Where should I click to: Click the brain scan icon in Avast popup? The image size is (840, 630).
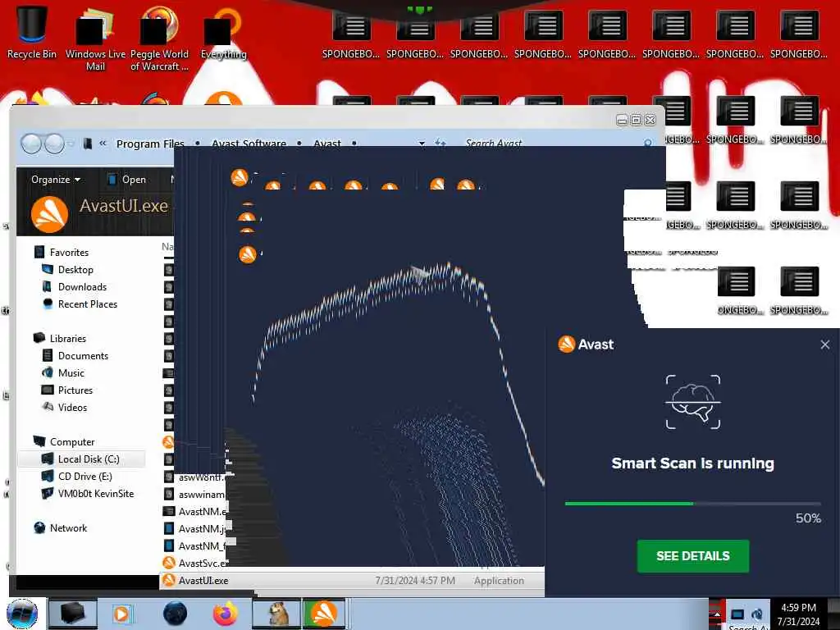[x=692, y=402]
